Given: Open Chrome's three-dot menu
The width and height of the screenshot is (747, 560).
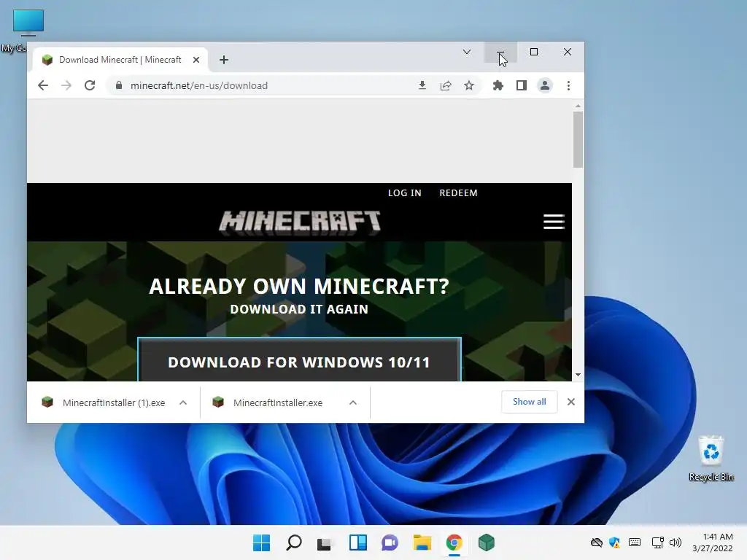Looking at the screenshot, I should pyautogui.click(x=568, y=86).
